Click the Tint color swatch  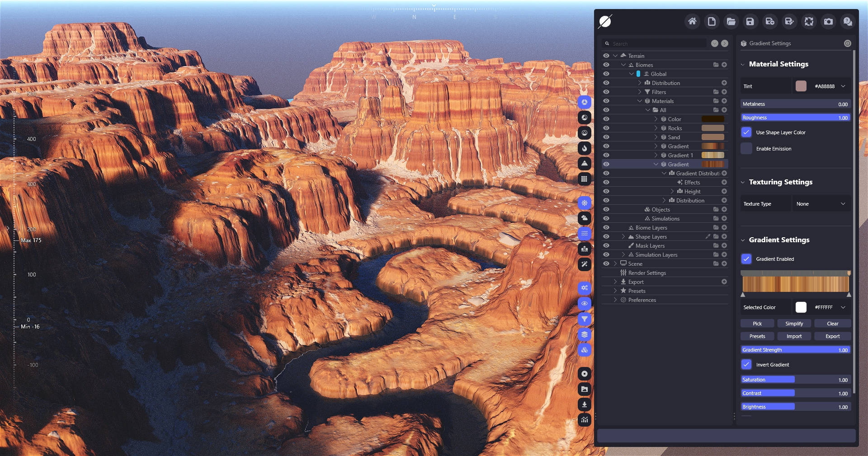pyautogui.click(x=801, y=86)
